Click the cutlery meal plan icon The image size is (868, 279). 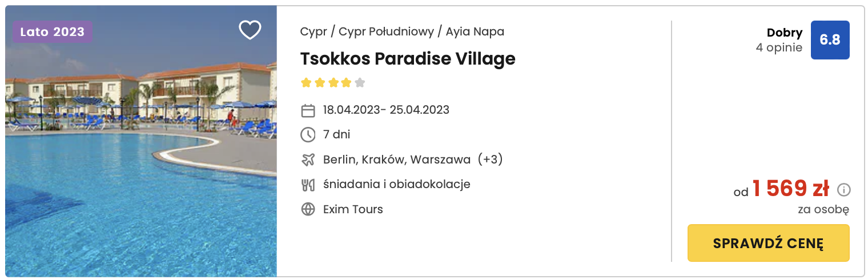coord(308,185)
